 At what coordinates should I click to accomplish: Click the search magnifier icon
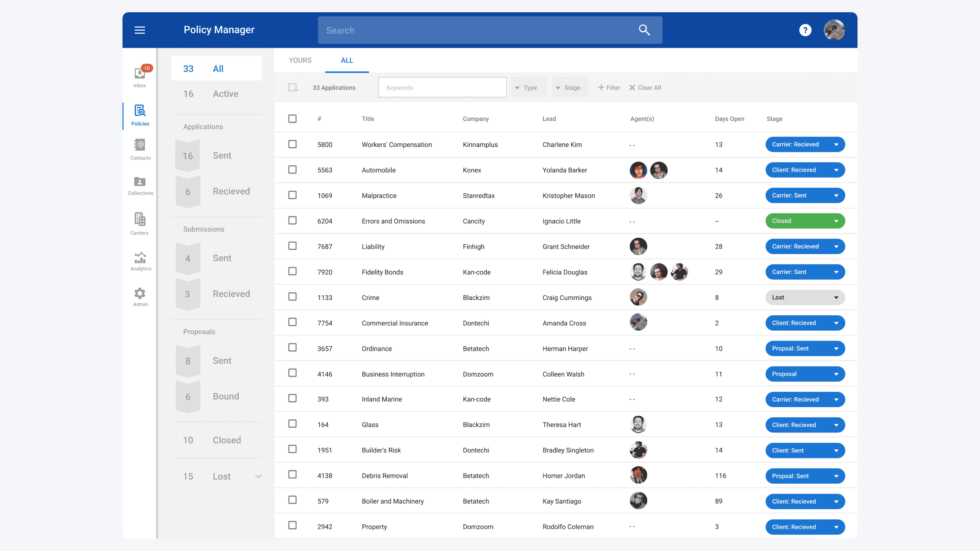click(x=644, y=30)
